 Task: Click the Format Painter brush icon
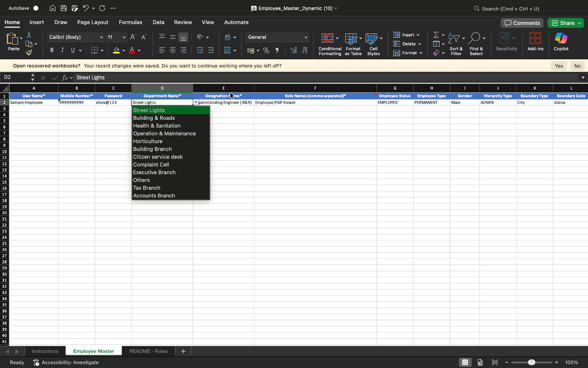pos(29,52)
